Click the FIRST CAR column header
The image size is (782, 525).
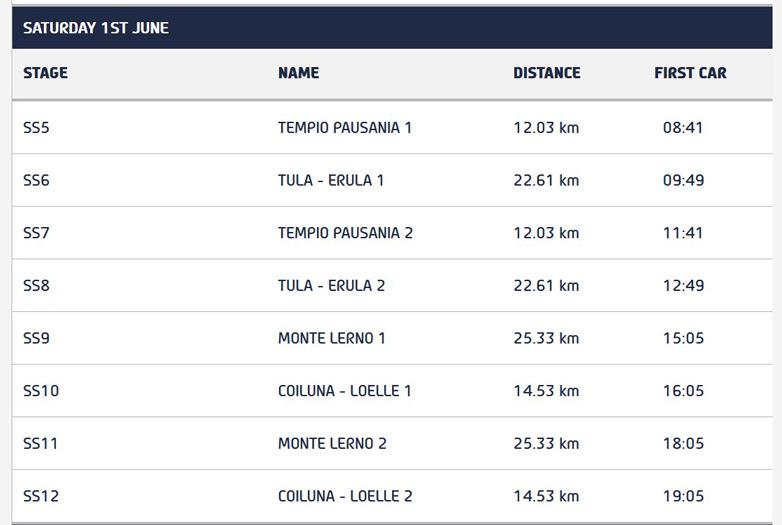click(x=690, y=73)
